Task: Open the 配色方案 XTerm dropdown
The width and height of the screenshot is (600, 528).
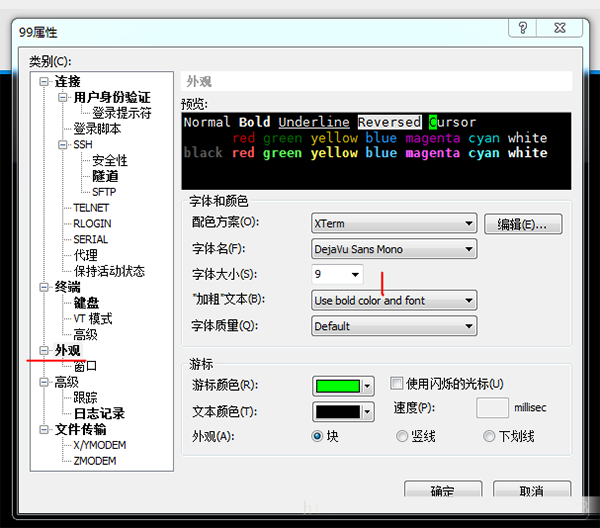Action: 394,222
